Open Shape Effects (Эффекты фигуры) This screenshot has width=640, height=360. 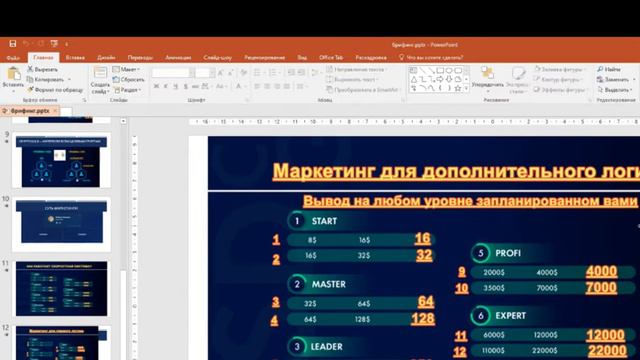pos(560,90)
